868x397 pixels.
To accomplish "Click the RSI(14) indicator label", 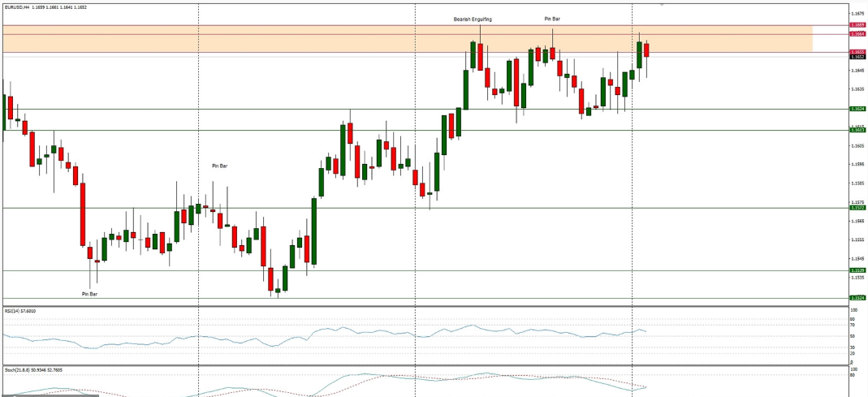I will [19, 311].
